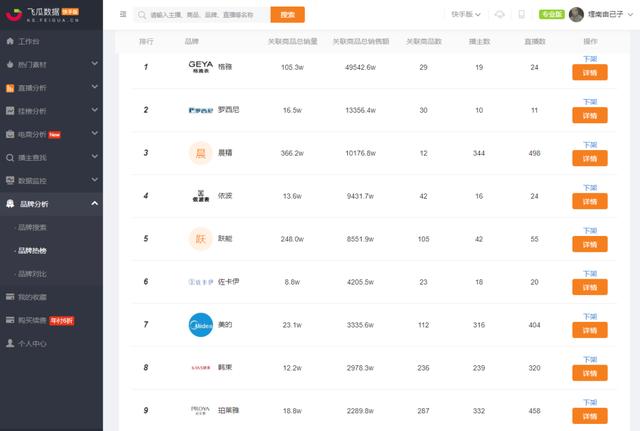Open the user account dropdown arrow
The image size is (640, 431).
coord(630,14)
